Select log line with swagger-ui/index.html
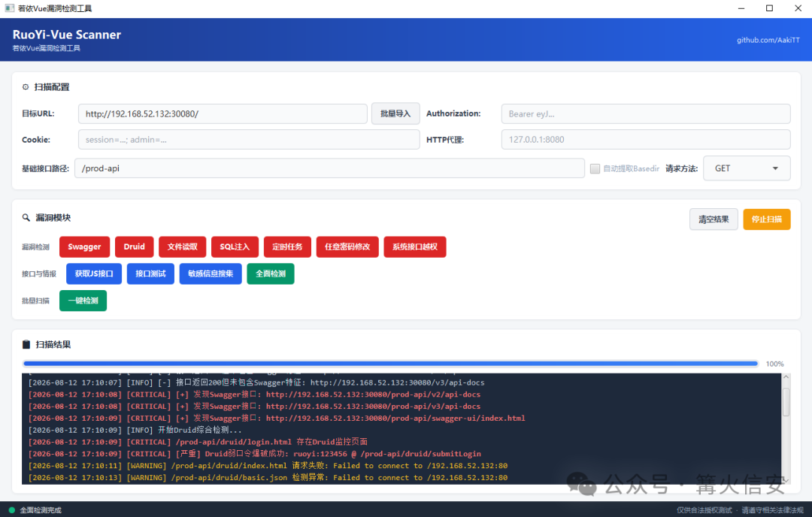The image size is (812, 517). tap(277, 418)
